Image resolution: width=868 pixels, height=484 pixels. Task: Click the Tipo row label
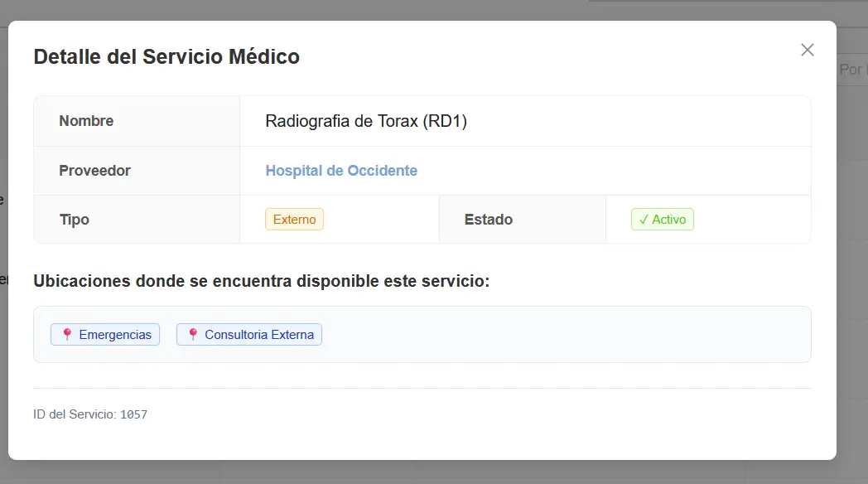click(x=75, y=219)
